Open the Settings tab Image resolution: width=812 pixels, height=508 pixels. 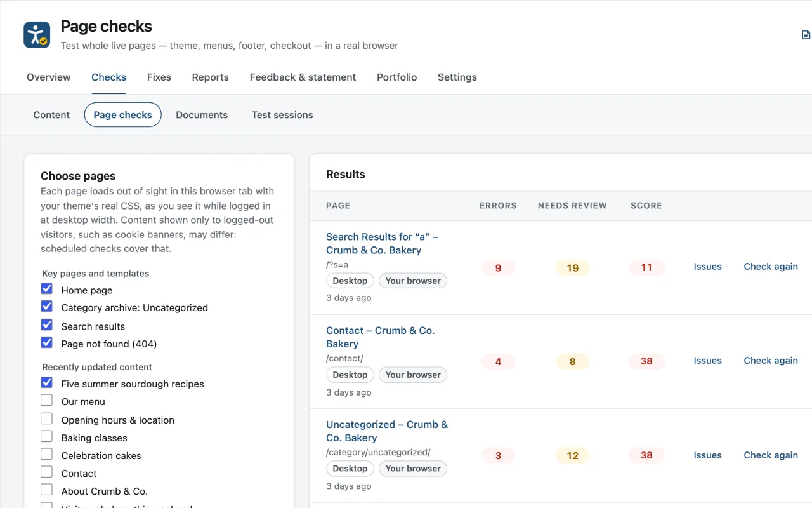click(457, 77)
